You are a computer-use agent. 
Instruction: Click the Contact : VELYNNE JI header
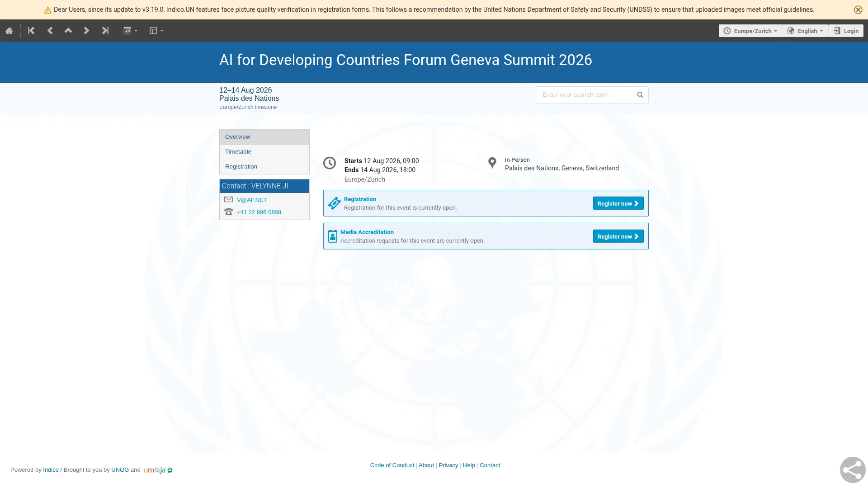coord(264,186)
